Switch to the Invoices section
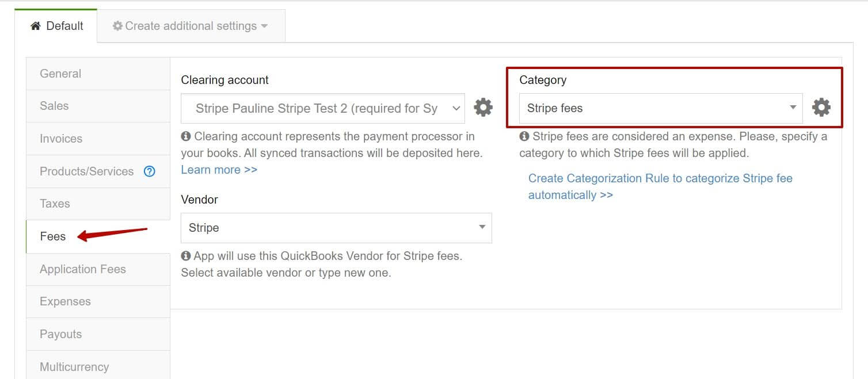The image size is (868, 379). tap(60, 138)
